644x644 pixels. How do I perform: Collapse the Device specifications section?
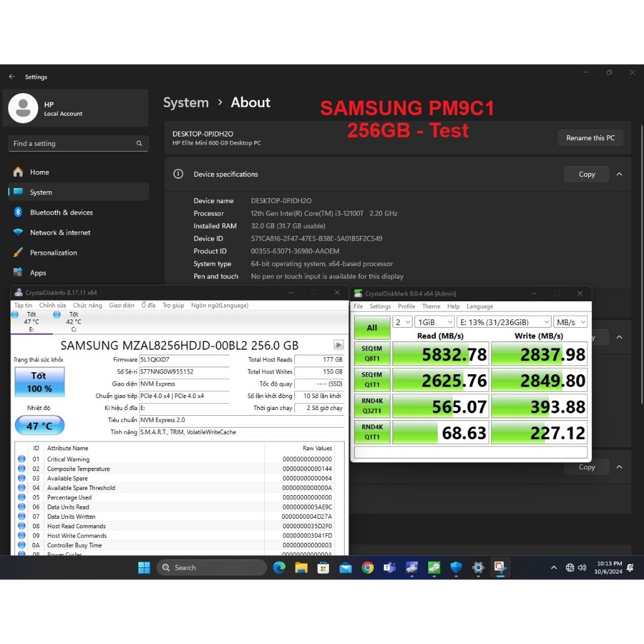pos(619,174)
